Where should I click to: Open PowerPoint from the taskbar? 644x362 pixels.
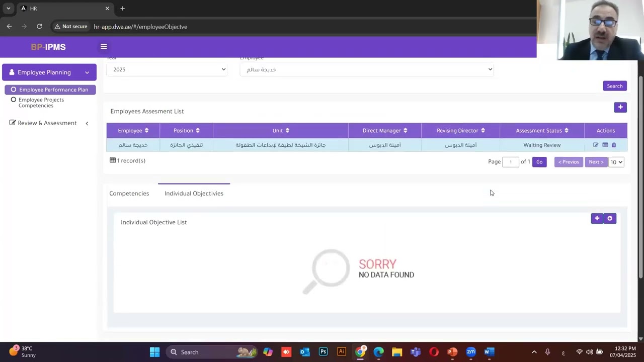pos(452,352)
